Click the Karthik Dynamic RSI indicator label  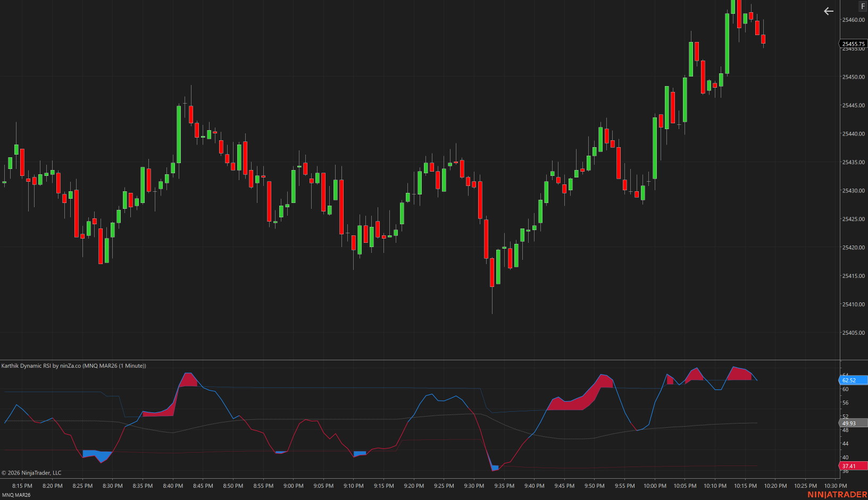click(73, 366)
